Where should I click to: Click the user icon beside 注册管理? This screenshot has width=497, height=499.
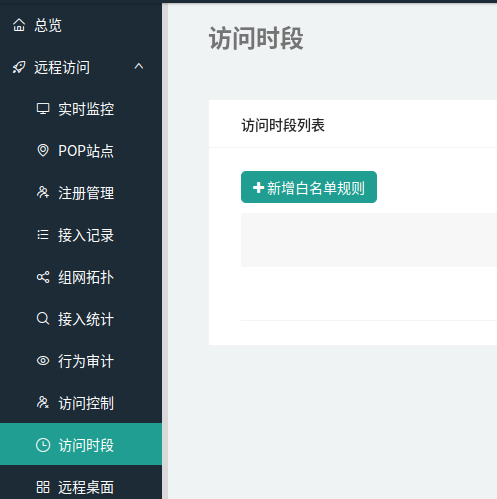coord(43,193)
